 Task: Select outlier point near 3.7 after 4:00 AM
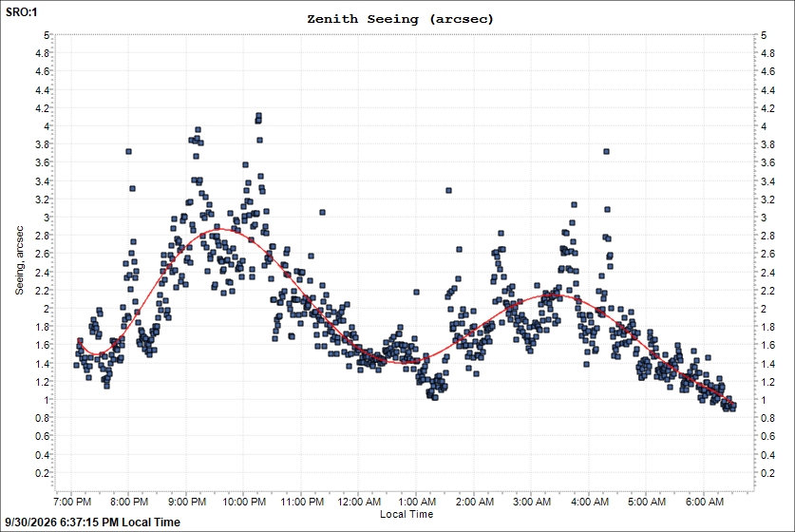point(606,152)
